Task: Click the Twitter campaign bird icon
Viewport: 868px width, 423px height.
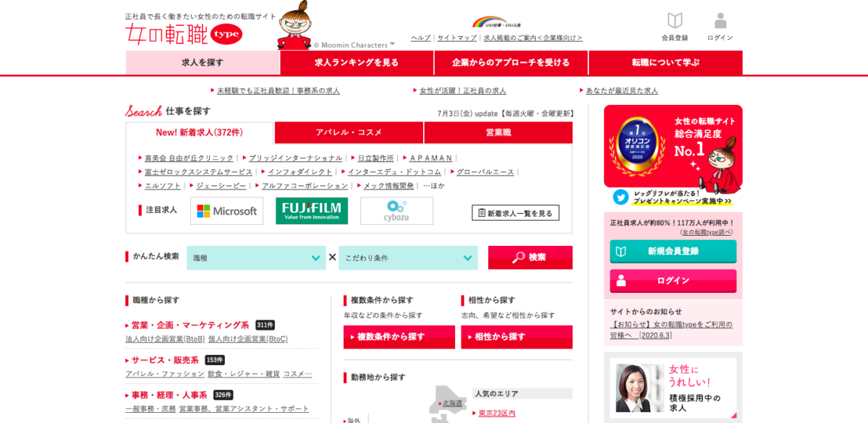Action: point(621,197)
